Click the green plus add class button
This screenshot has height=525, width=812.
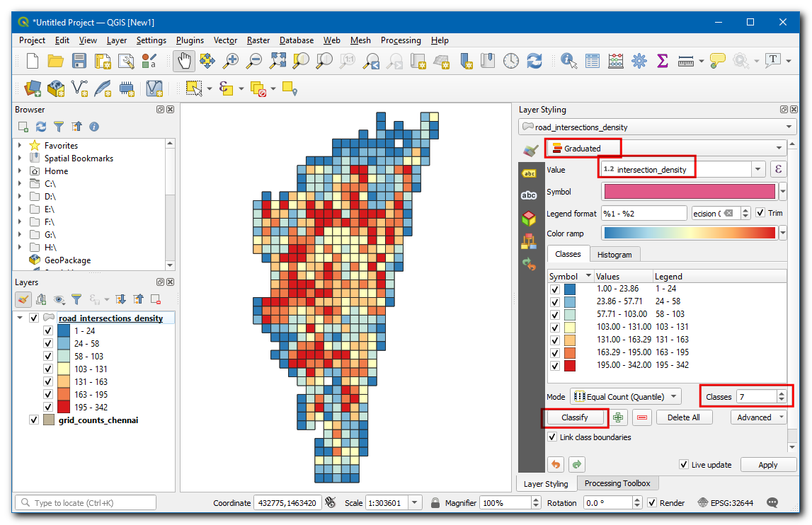(x=618, y=417)
